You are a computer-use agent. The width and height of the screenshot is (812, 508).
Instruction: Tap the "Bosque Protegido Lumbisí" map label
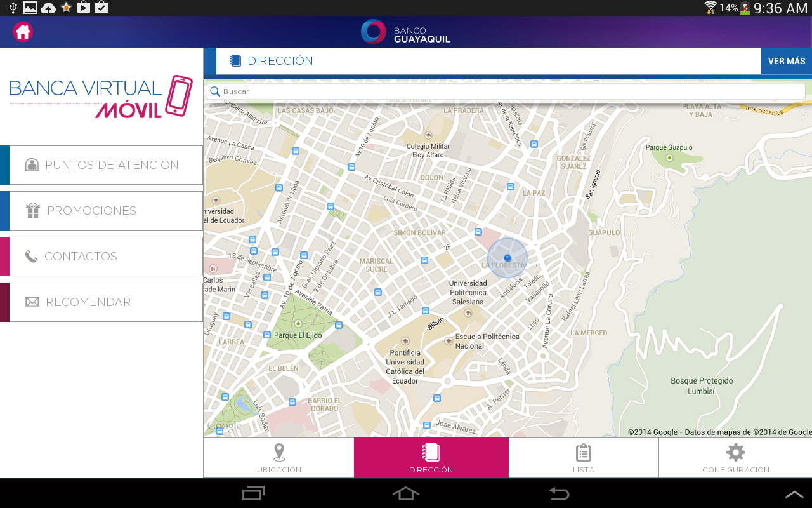(x=702, y=386)
